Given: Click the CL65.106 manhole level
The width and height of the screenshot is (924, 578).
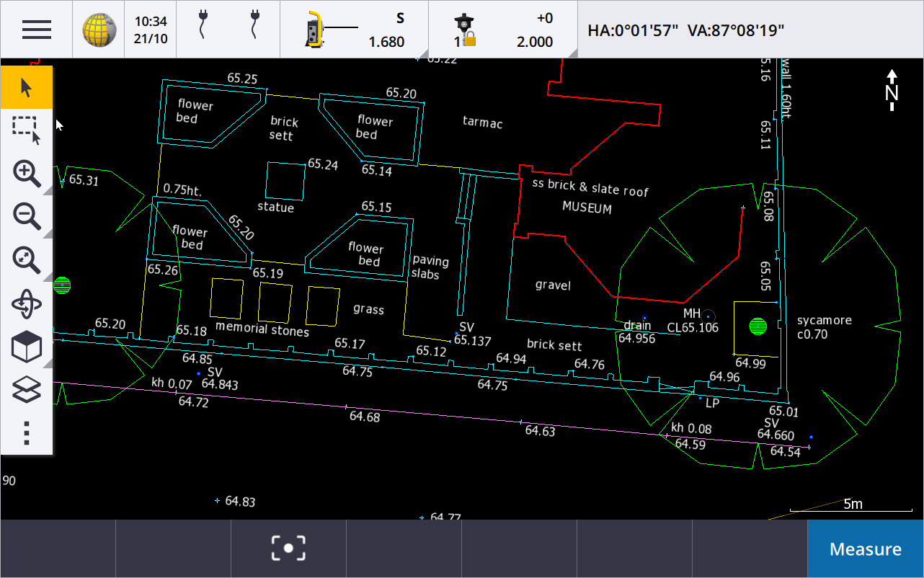Looking at the screenshot, I should [x=693, y=327].
